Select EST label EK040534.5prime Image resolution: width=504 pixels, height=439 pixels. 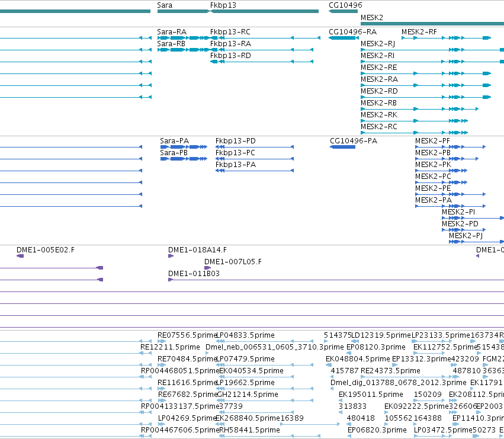[x=251, y=371]
